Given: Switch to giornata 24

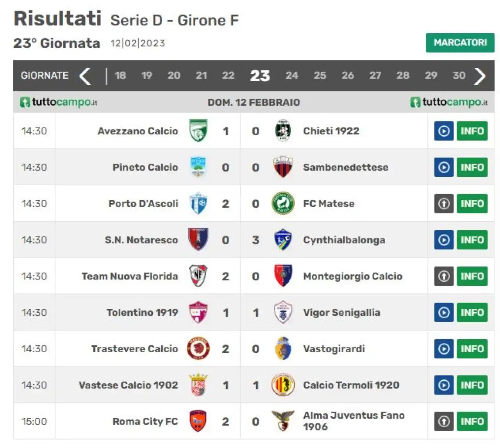Looking at the screenshot, I should [292, 75].
